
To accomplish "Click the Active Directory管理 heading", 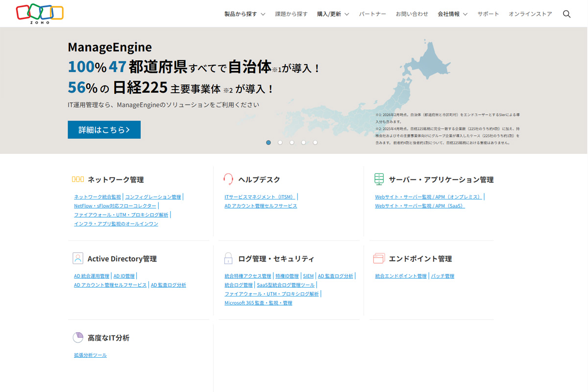I will coord(122,259).
